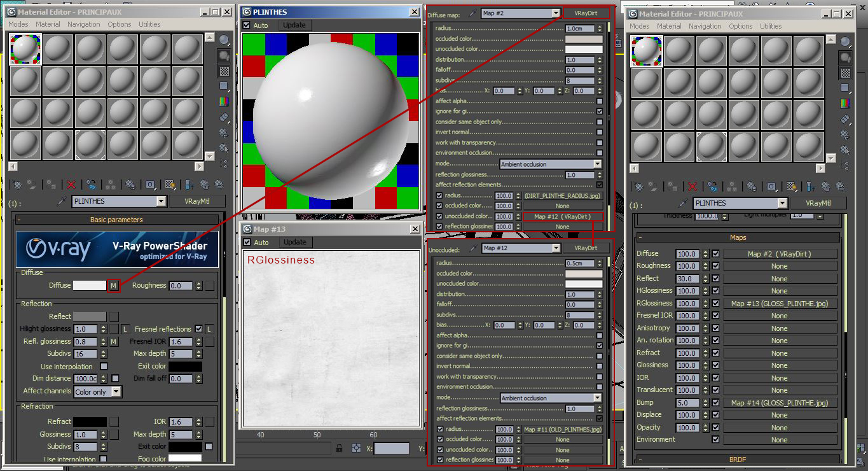
Task: Click Map #14 (GLOSS_PLINTHE.jpg) Bump map button
Action: (x=780, y=402)
